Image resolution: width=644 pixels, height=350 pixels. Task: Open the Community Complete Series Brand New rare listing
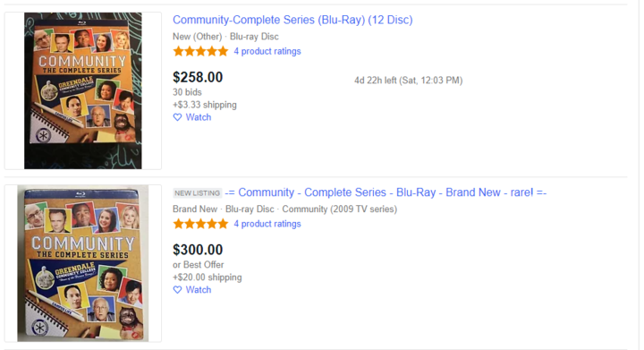tap(386, 192)
